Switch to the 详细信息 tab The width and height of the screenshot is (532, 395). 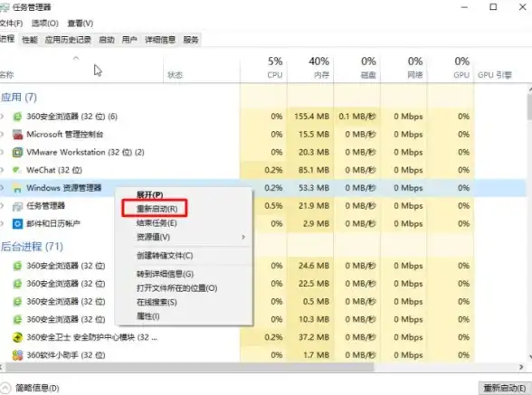pyautogui.click(x=160, y=40)
